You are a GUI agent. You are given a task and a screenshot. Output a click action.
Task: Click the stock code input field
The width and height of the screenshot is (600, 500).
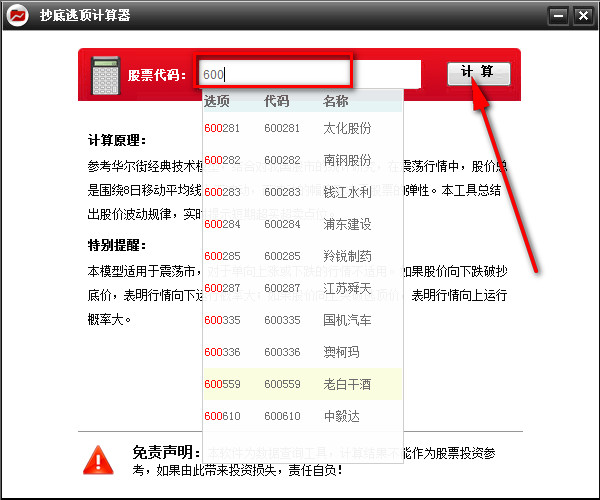[x=309, y=74]
